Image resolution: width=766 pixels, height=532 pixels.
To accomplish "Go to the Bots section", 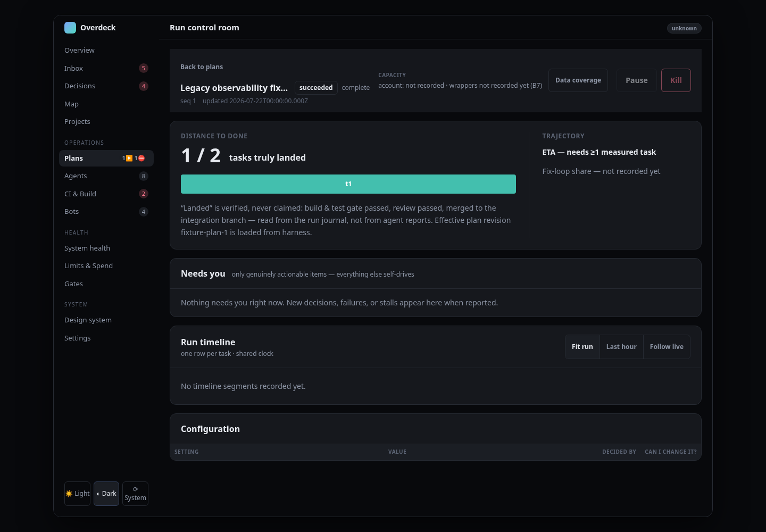I will [106, 212].
